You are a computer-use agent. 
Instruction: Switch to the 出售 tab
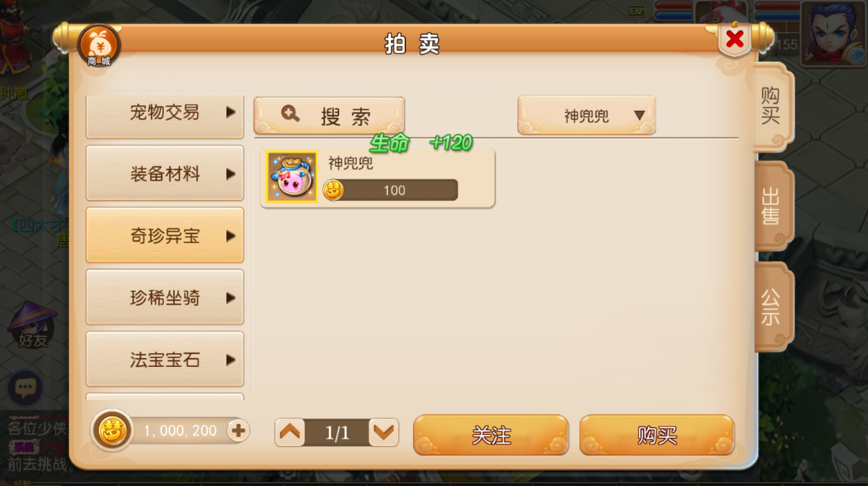click(x=772, y=206)
